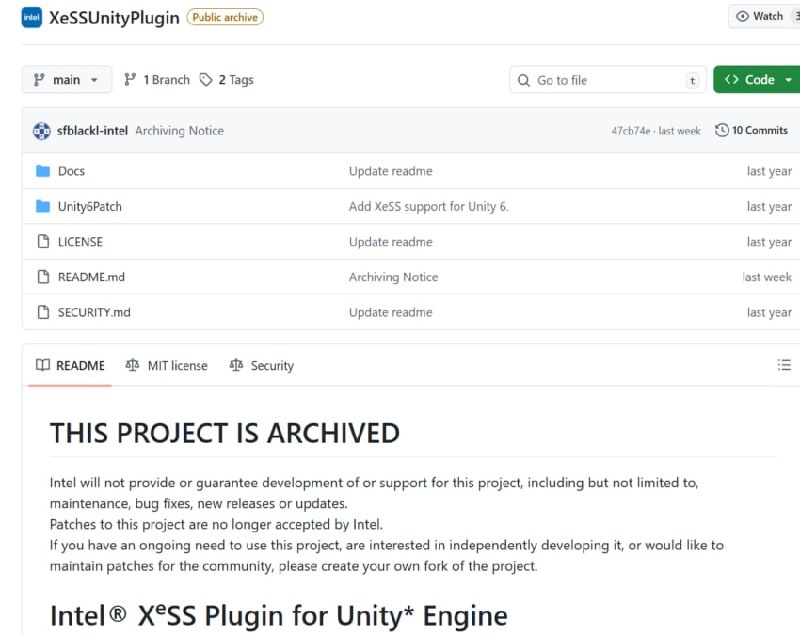Open 'Update readme' commit on LICENSE row
This screenshot has height=635, width=800.
point(391,242)
